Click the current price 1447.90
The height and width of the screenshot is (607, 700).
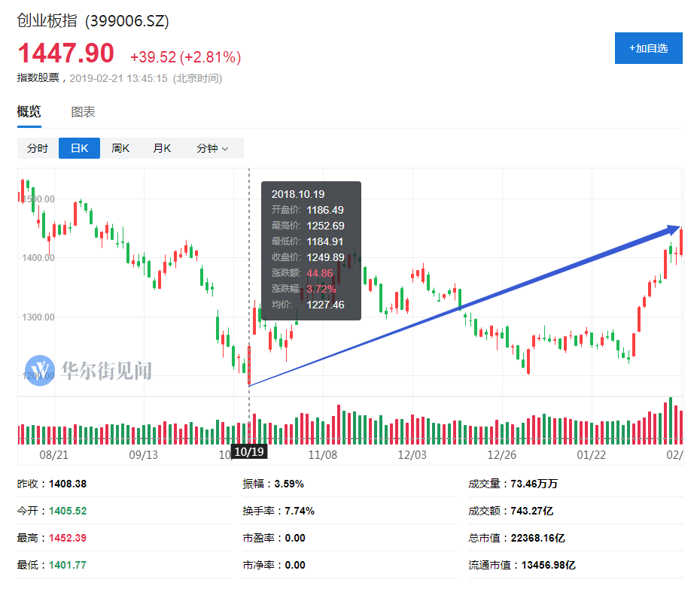click(66, 53)
